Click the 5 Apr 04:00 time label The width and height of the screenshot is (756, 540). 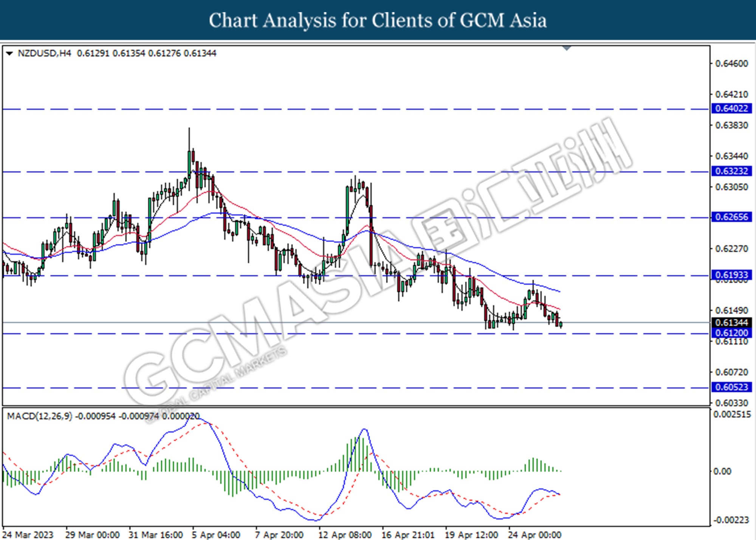pos(216,535)
